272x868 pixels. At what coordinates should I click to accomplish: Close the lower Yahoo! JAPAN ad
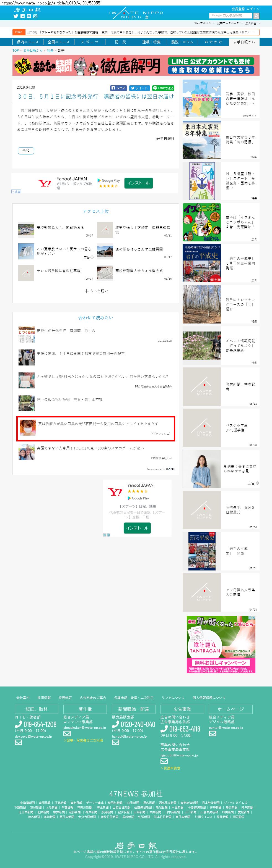105,535
